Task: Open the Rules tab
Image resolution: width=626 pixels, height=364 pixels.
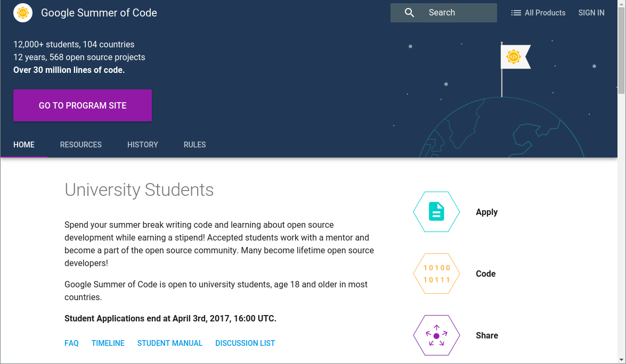Action: point(194,145)
